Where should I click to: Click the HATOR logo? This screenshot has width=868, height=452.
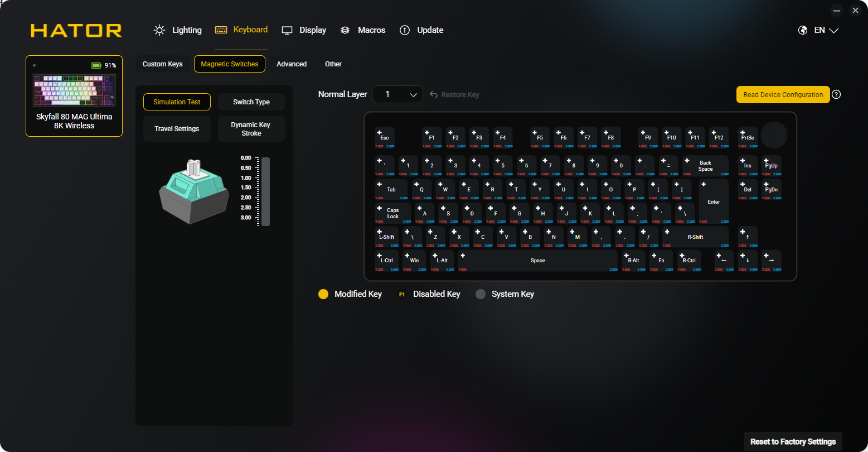(x=76, y=31)
